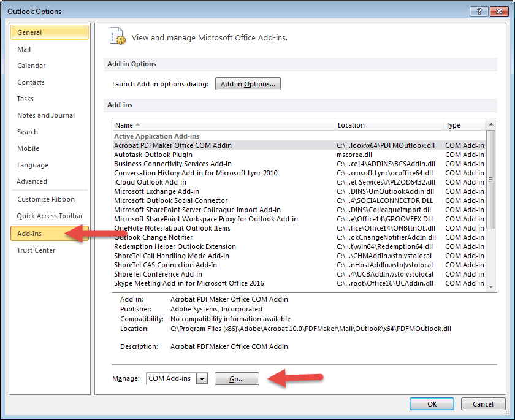This screenshot has width=515, height=420.
Task: Select the Mail options category
Action: [24, 49]
